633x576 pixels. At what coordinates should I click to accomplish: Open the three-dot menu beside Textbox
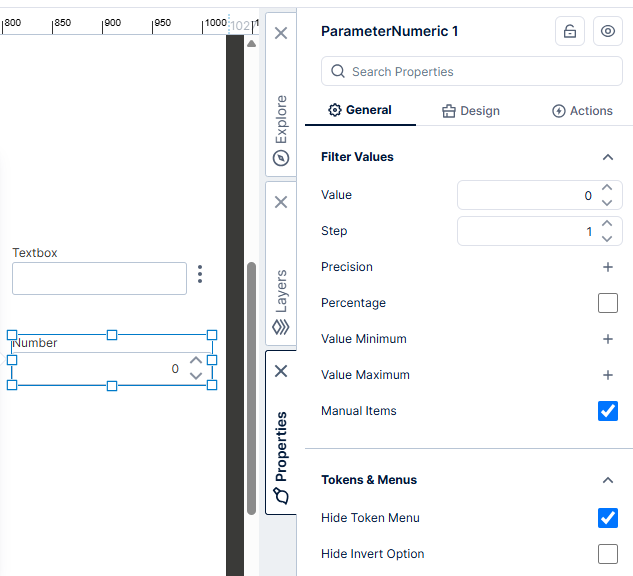(x=200, y=274)
